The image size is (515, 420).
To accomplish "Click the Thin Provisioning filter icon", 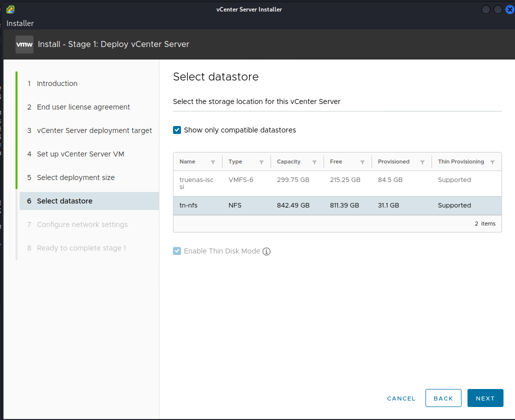I will pyautogui.click(x=492, y=162).
